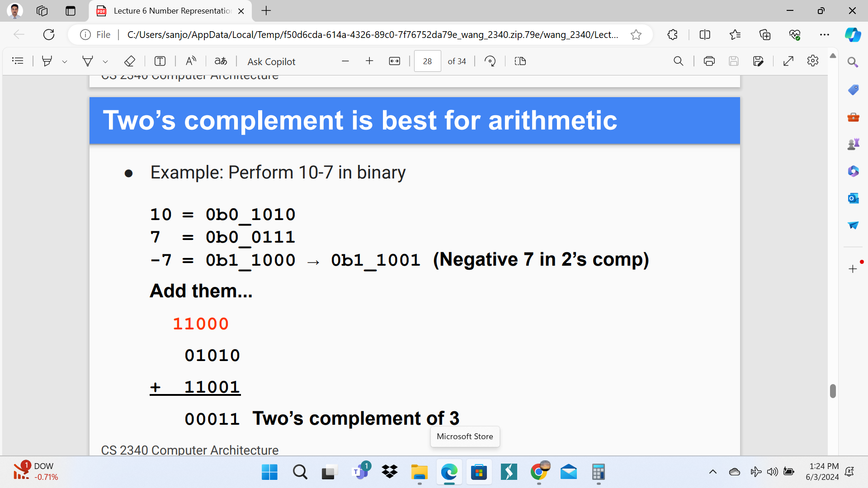Save the PDF with Save As
Viewport: 868px width, 488px height.
(759, 61)
